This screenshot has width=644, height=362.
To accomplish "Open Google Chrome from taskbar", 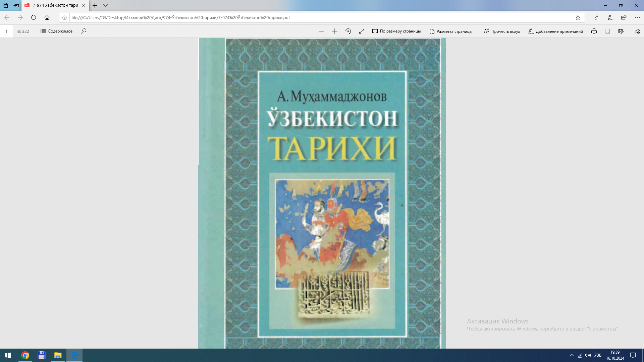I will pos(25,355).
